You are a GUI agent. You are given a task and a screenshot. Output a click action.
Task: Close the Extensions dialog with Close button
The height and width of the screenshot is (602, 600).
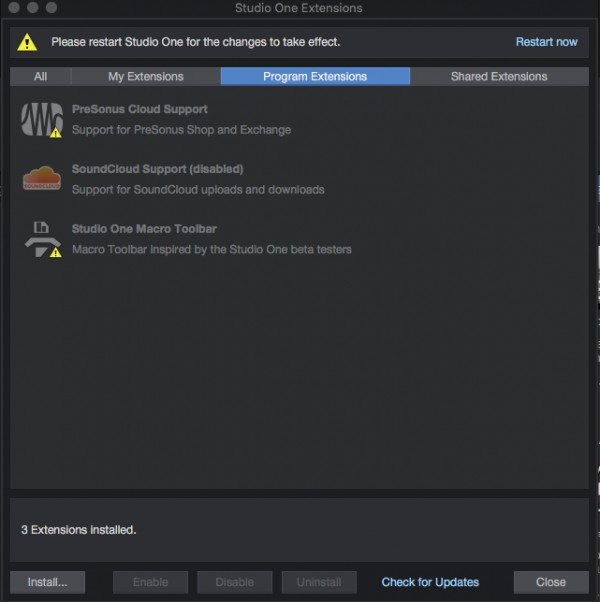[x=551, y=582]
